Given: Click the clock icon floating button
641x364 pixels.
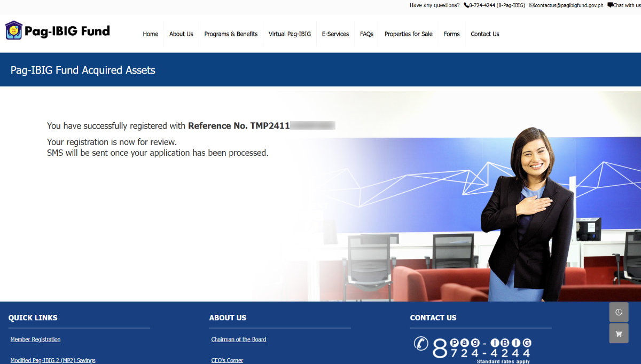Looking at the screenshot, I should [619, 312].
